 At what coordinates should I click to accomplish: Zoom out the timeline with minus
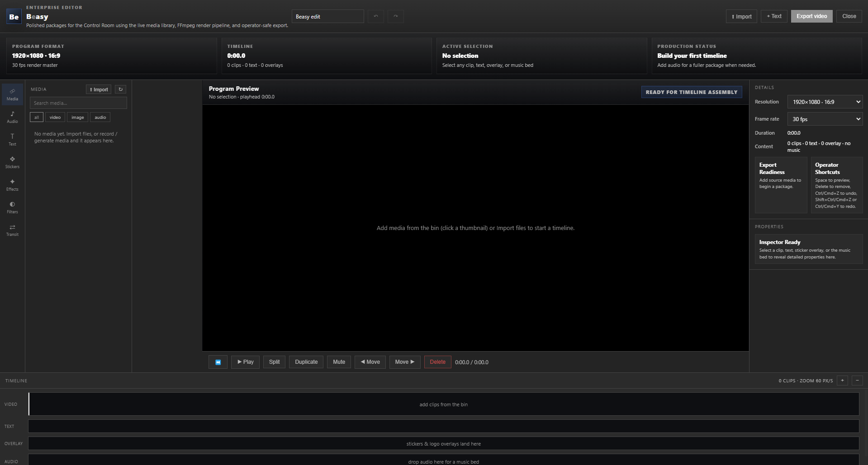click(x=857, y=380)
